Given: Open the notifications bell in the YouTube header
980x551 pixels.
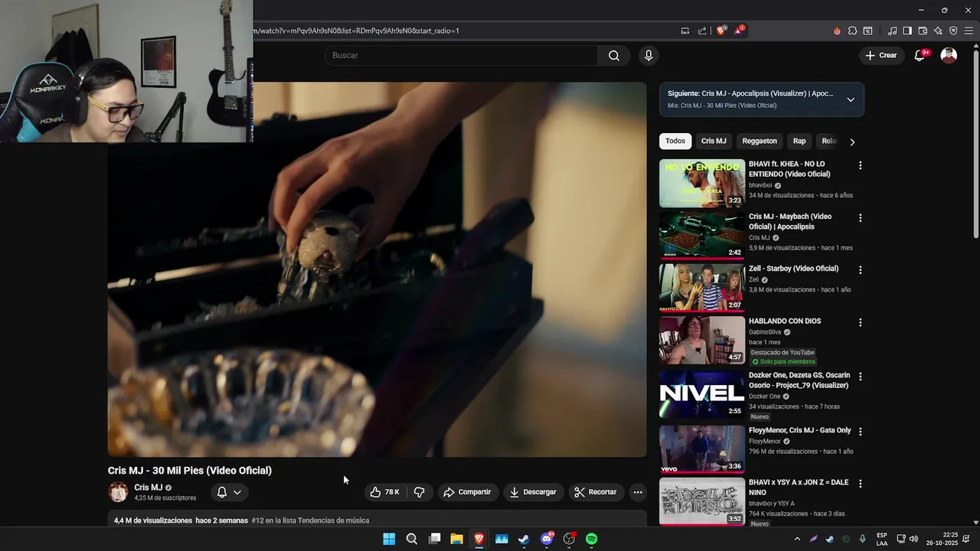Looking at the screenshot, I should (920, 55).
